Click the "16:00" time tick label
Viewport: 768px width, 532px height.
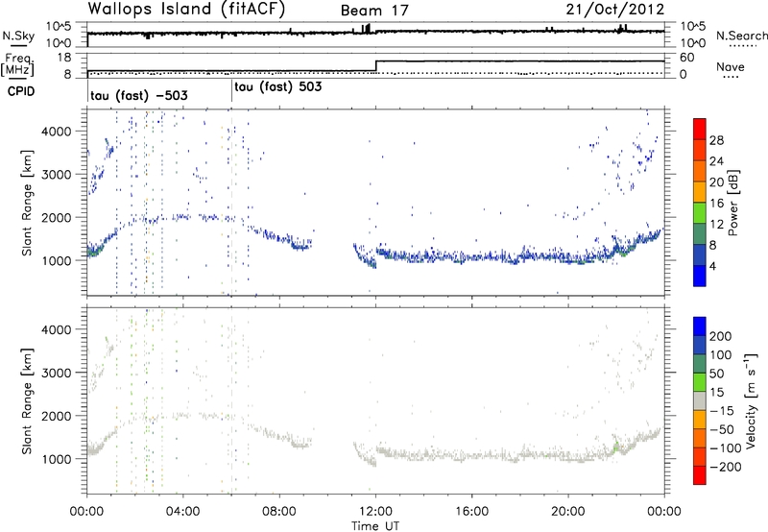pyautogui.click(x=471, y=512)
